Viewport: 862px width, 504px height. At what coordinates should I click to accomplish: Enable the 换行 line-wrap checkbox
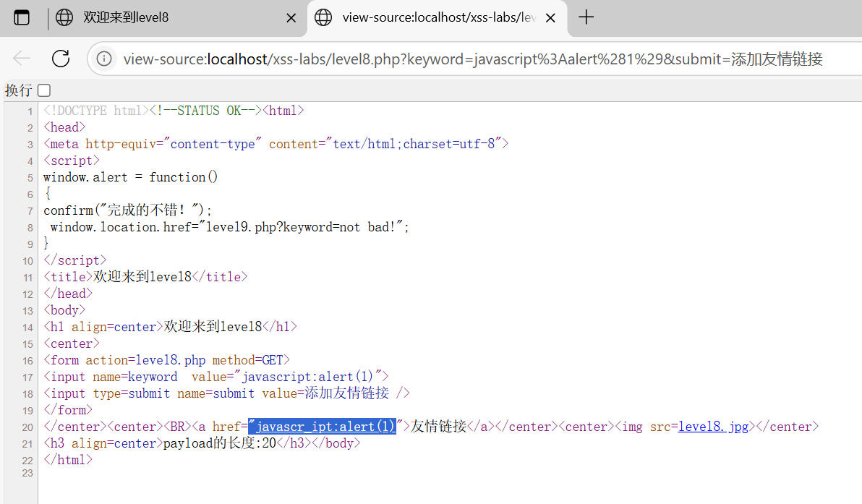pos(45,90)
